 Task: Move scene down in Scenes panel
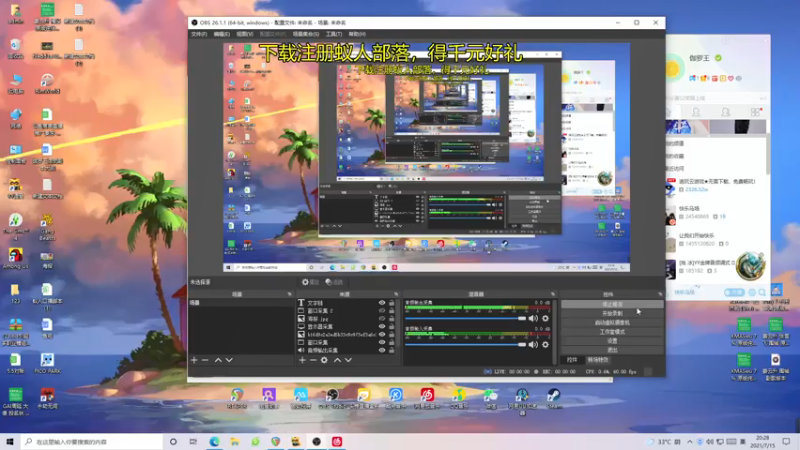[229, 360]
